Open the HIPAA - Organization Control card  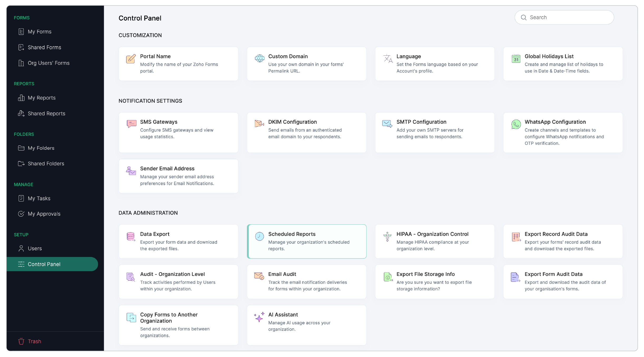pos(435,241)
